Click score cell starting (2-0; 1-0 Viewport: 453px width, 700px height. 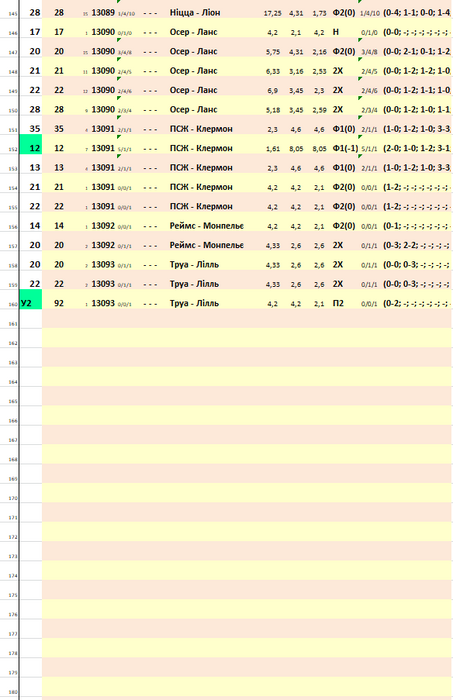pyautogui.click(x=417, y=148)
